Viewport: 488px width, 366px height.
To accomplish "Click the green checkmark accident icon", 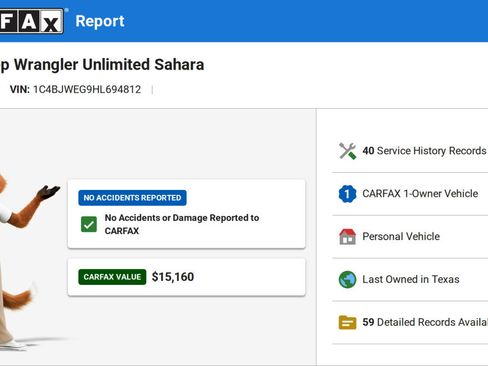I will point(89,224).
